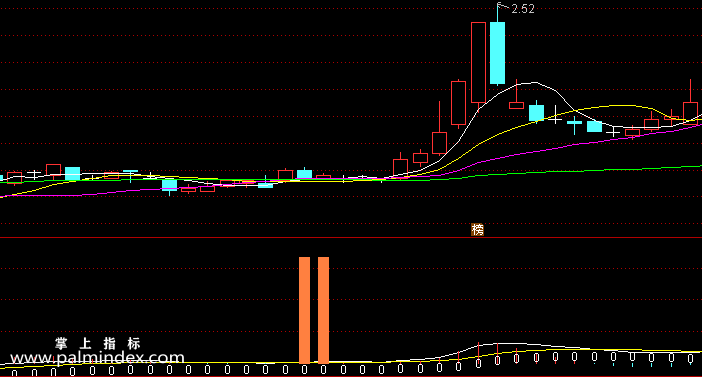Select the 2.52 high price label
The width and height of the screenshot is (702, 377).
[x=523, y=9]
